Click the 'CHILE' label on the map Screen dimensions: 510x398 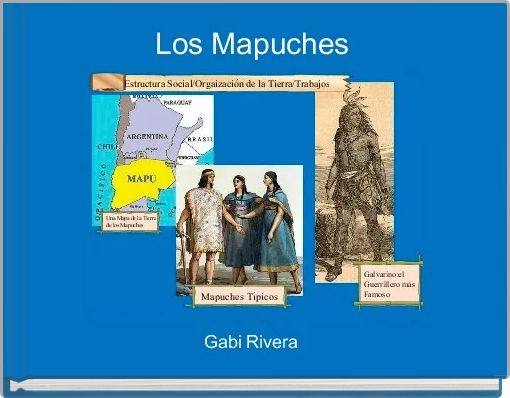[107, 147]
